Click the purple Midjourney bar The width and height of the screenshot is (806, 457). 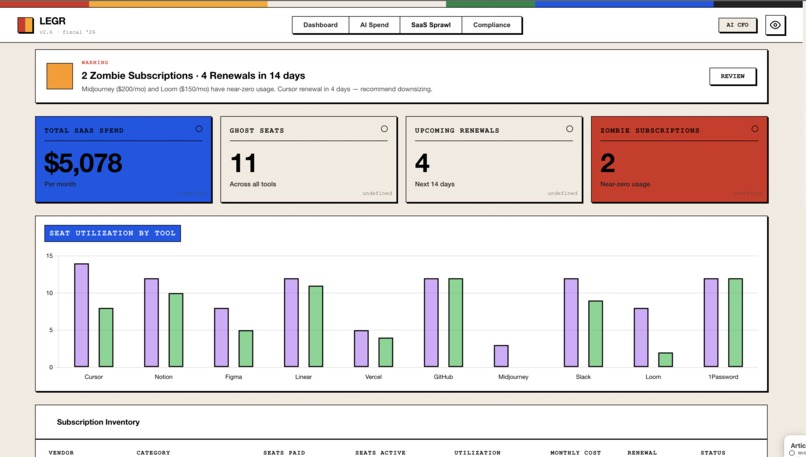[x=501, y=356]
